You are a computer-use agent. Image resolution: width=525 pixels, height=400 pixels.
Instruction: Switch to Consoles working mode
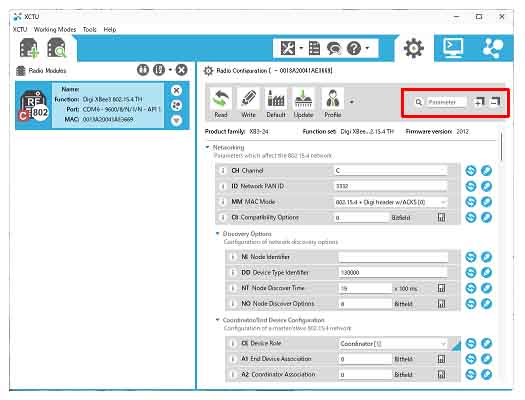point(453,48)
